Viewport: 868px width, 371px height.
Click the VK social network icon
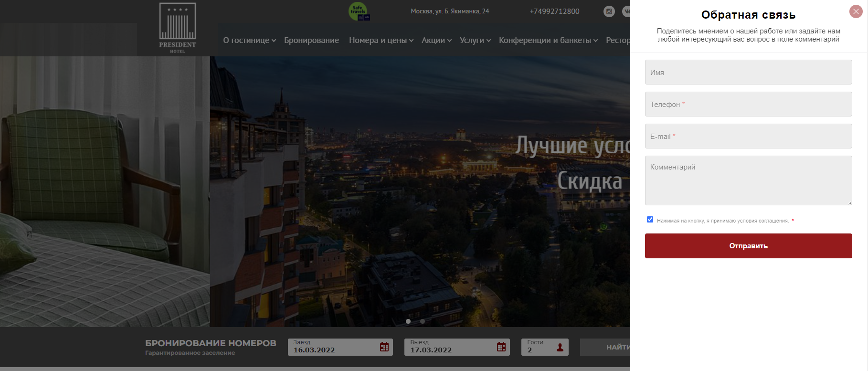pos(626,11)
